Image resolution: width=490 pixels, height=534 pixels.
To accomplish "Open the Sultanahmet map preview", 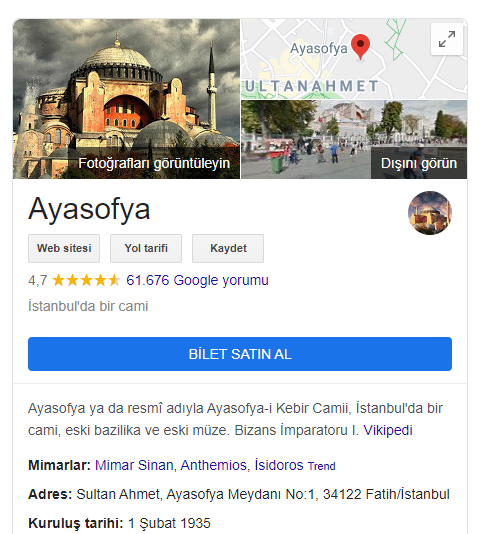I will [354, 59].
